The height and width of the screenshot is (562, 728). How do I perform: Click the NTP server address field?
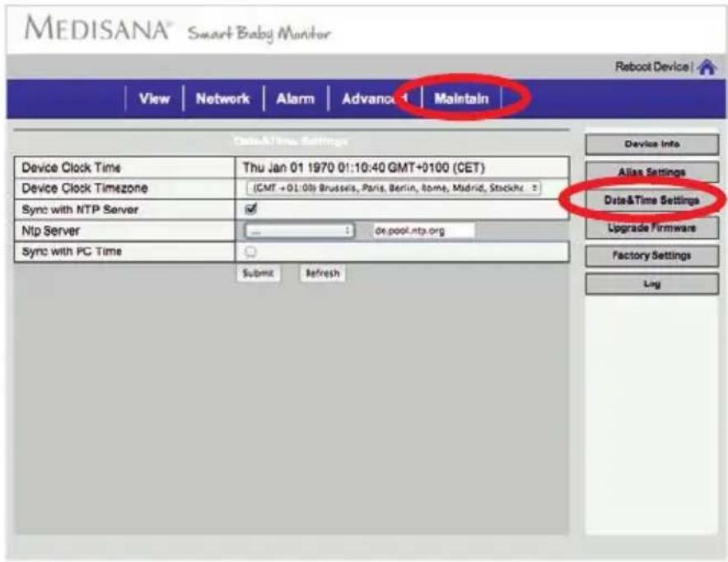pos(424,231)
